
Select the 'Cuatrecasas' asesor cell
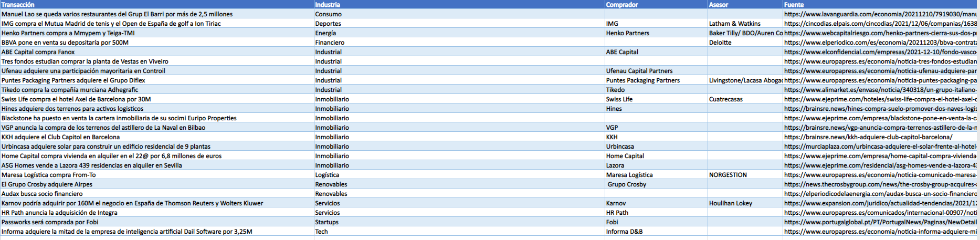coord(745,99)
